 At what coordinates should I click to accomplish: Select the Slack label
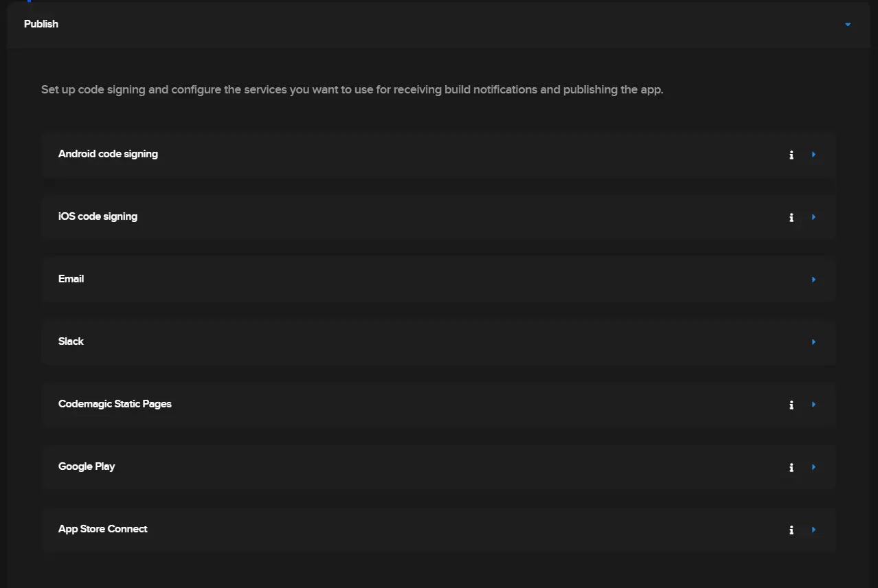click(71, 341)
